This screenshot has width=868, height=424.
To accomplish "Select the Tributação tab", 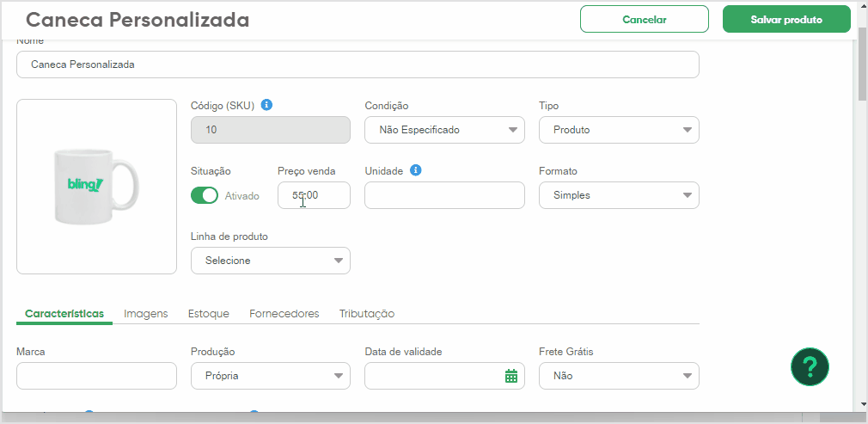I will pos(367,314).
